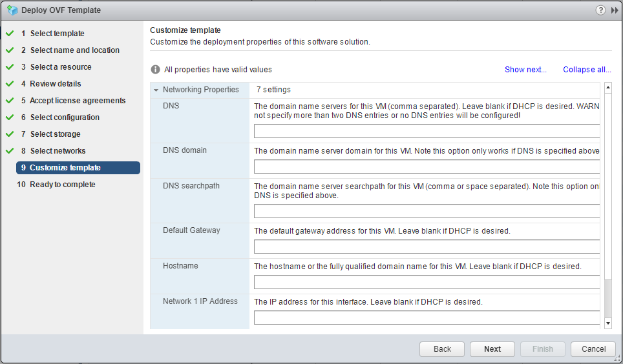Click green checkmark beside Review details
Screen dimensions: 623x364
[x=10, y=84]
